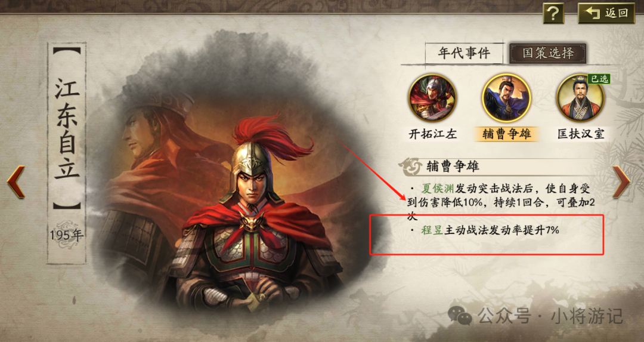Click the 已选 selected badge
This screenshot has width=644, height=342.
[599, 79]
